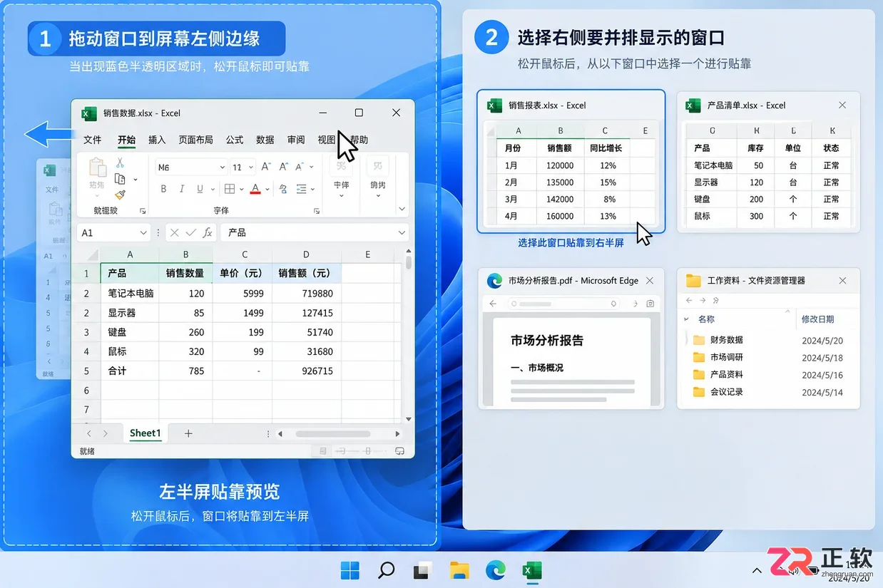The image size is (883, 588).
Task: Toggle Bold formatting (B) in the ribbon
Action: [163, 189]
